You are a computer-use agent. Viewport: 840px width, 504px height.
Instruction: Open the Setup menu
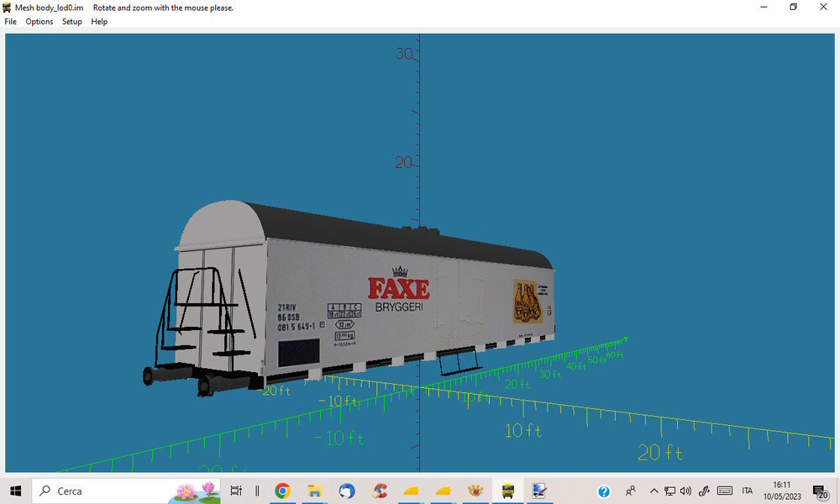pos(71,22)
